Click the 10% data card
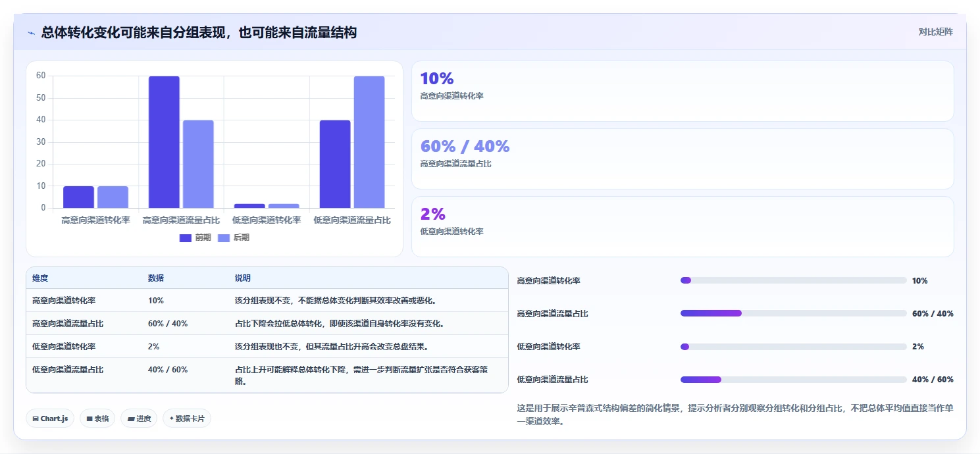The height and width of the screenshot is (454, 980). (683, 91)
